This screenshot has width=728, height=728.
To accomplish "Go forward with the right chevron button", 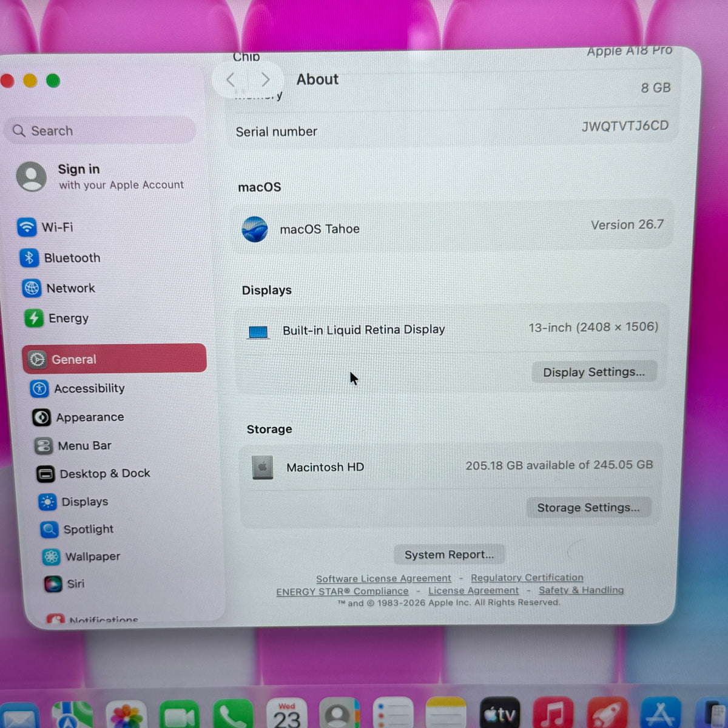I will 265,79.
